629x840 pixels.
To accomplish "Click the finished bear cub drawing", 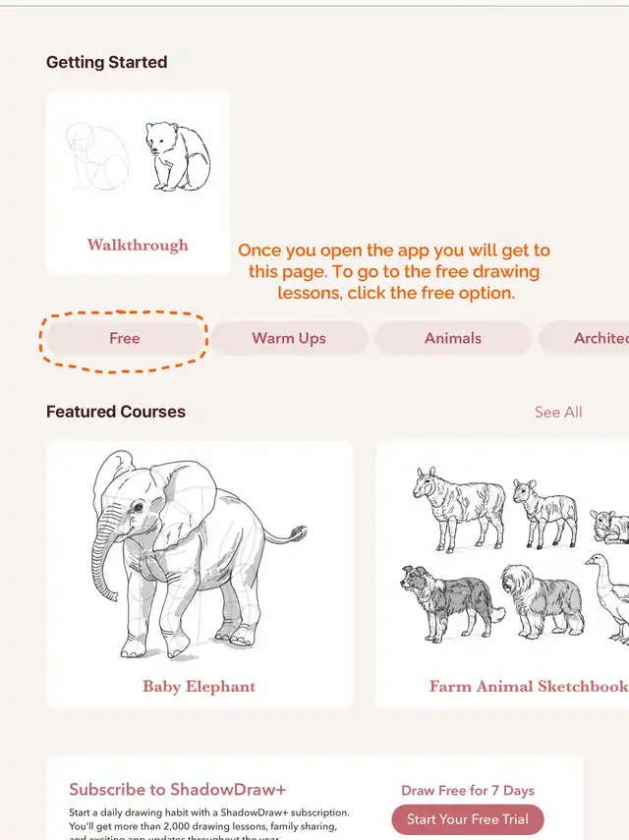I will click(x=178, y=155).
